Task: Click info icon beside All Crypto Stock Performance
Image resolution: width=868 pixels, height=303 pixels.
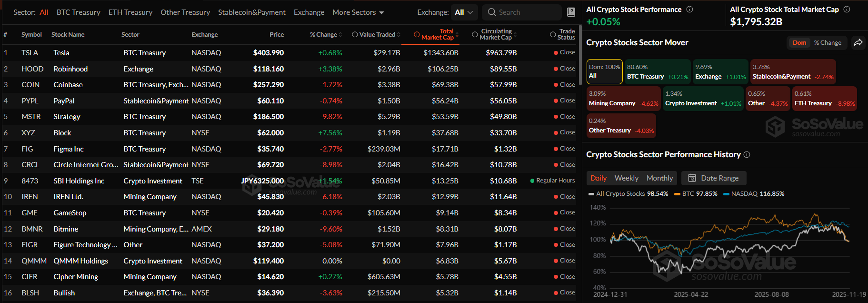Action: pyautogui.click(x=689, y=10)
